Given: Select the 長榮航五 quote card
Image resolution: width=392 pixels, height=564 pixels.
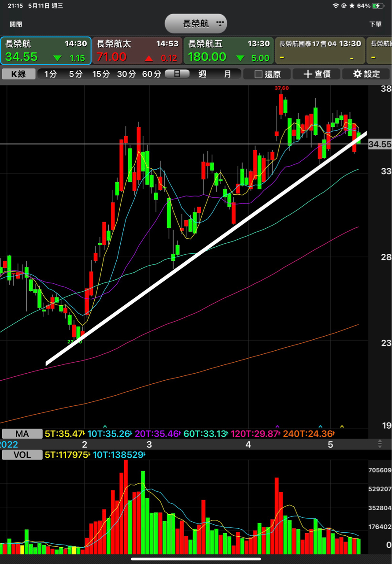Looking at the screenshot, I should [x=229, y=51].
